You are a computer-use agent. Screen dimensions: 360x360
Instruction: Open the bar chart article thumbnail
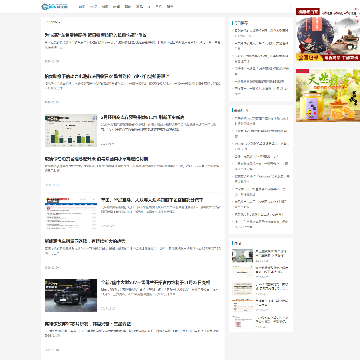click(x=71, y=131)
